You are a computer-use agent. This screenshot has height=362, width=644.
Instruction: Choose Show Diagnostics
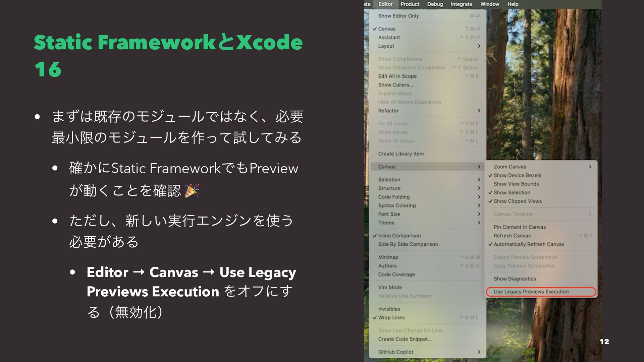(x=541, y=279)
